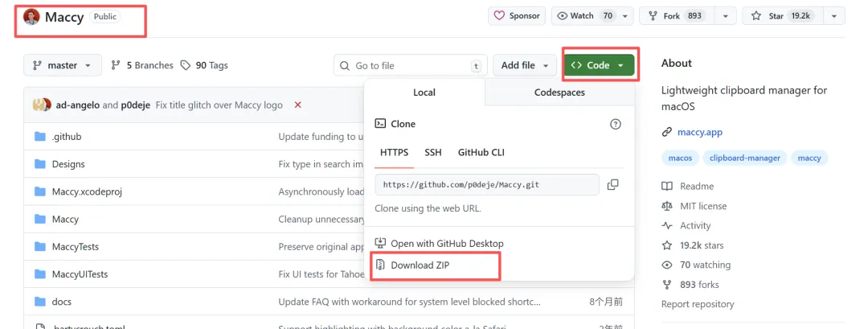
Task: Click the Maccy owner avatar image
Action: point(32,16)
